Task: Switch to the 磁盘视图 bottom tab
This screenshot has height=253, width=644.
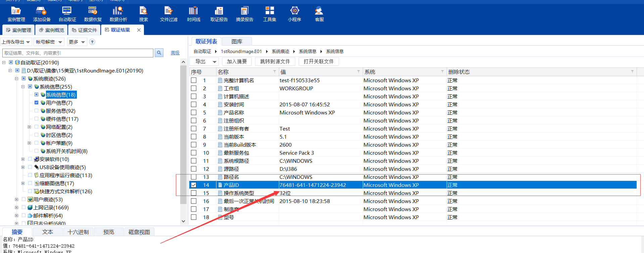Action: [139, 232]
